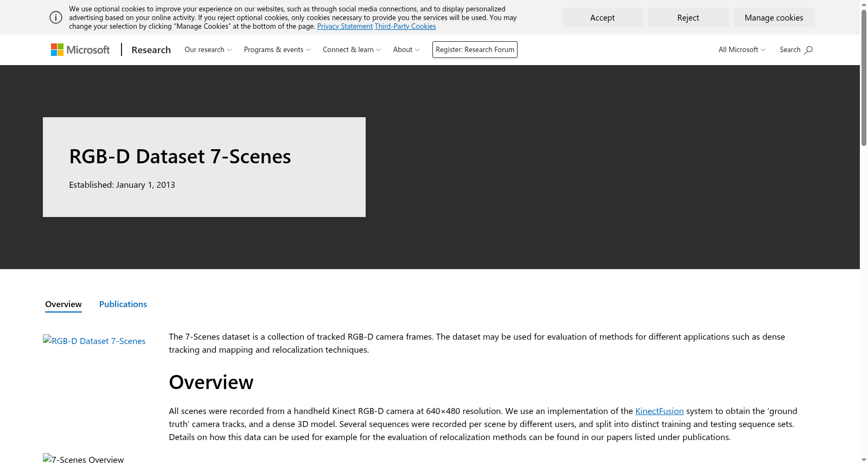The height and width of the screenshot is (465, 868).
Task: Open the 7-Scenes Overview image
Action: [x=84, y=459]
